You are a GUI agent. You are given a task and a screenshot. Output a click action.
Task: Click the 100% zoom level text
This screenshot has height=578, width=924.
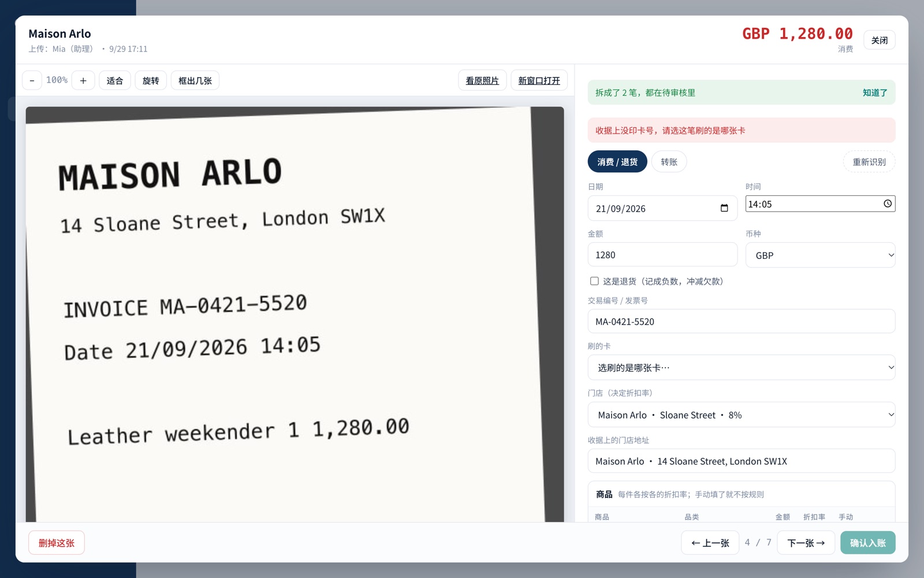[57, 80]
